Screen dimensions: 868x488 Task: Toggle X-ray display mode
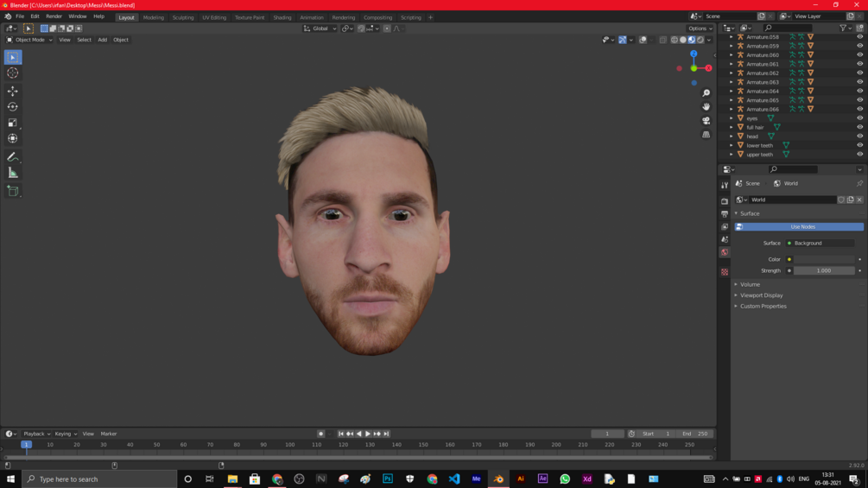pyautogui.click(x=663, y=40)
